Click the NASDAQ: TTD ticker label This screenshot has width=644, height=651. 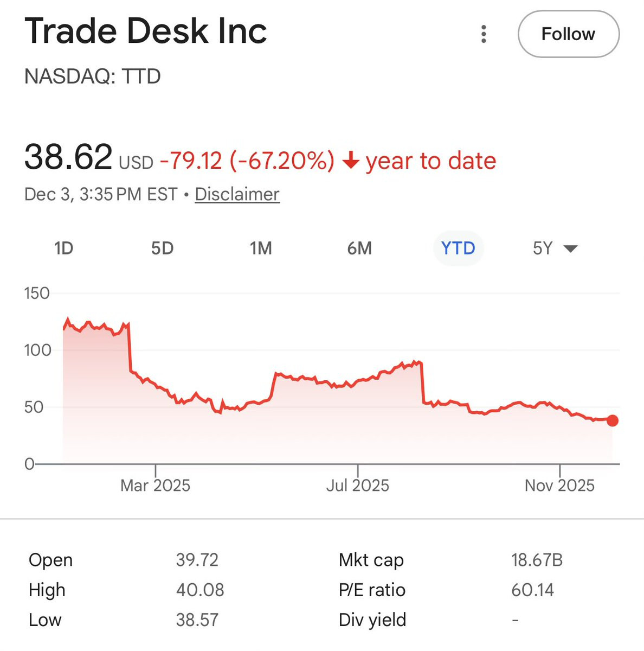coord(93,76)
